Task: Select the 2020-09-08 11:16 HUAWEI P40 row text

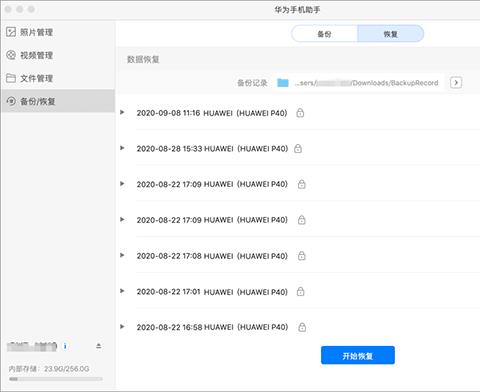Action: (x=212, y=113)
